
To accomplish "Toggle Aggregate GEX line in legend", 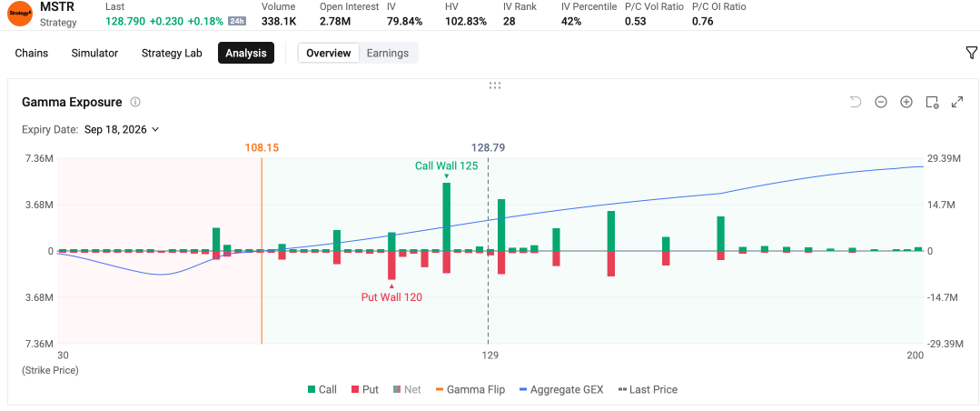I will 561,389.
